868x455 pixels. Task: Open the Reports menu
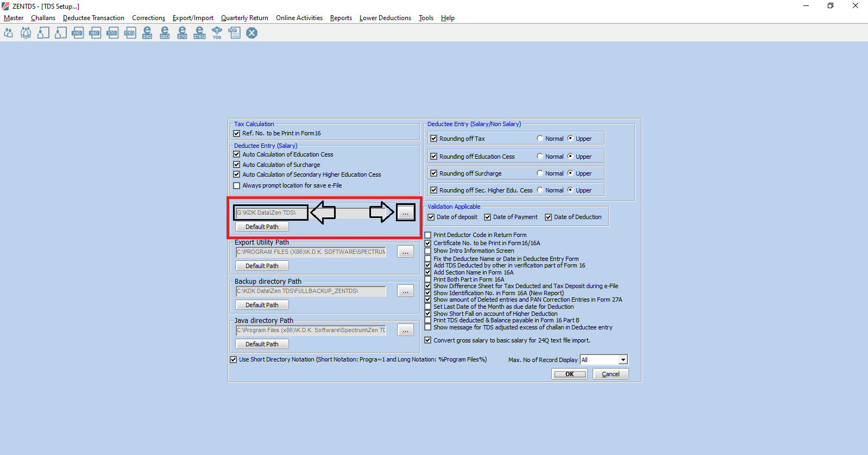click(x=341, y=18)
